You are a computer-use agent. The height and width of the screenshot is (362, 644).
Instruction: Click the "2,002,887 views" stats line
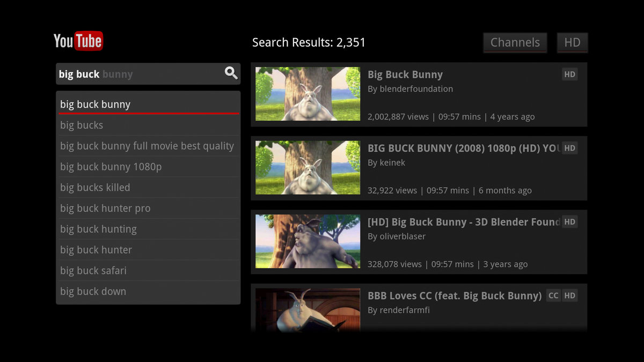click(x=451, y=117)
